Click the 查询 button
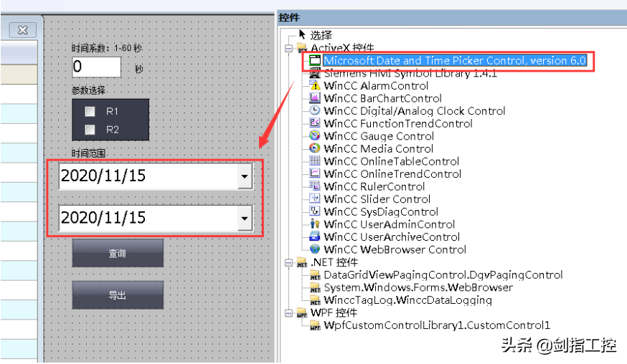The image size is (627, 364). tap(118, 254)
